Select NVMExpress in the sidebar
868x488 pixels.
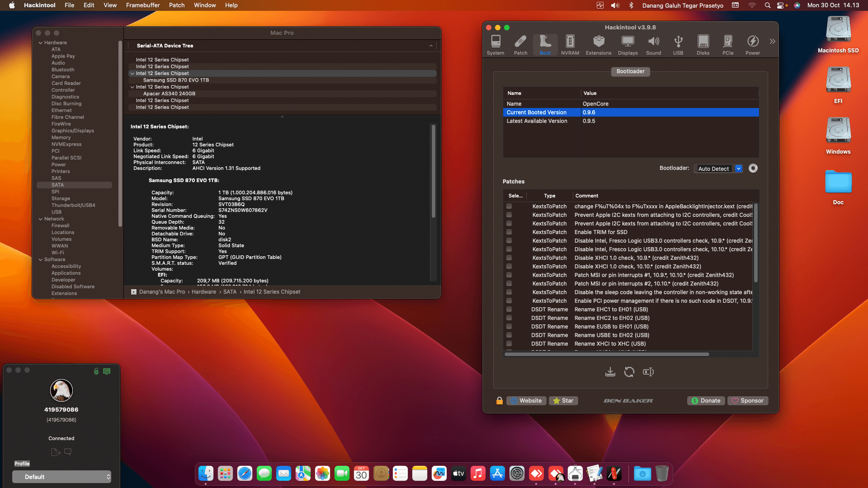click(x=66, y=145)
